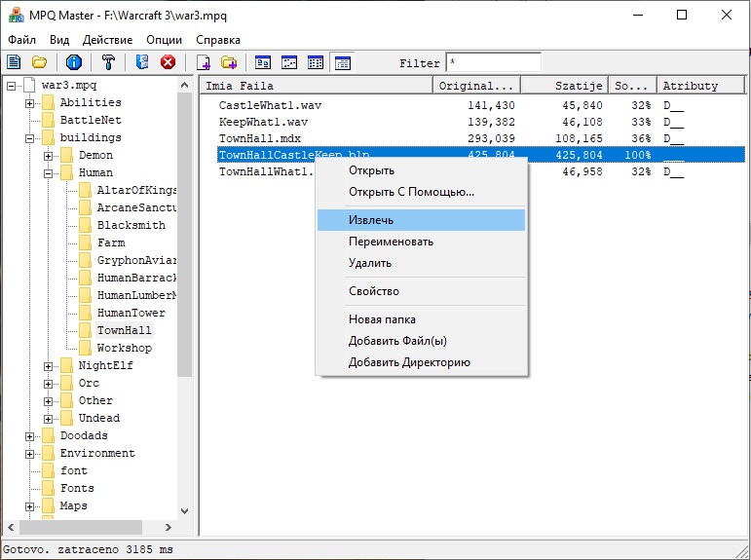Viewport: 751px width, 560px height.
Task: Expand the Abilities folder
Action: (x=29, y=103)
